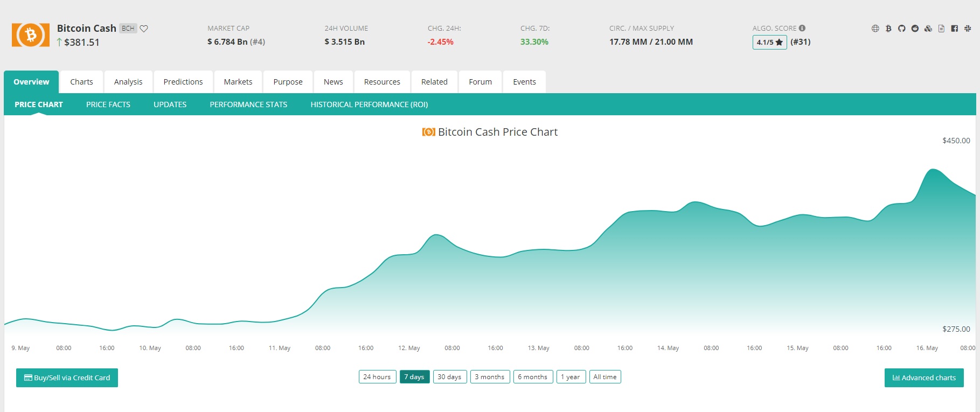Set chart range to 1 year
This screenshot has height=412, width=980.
pyautogui.click(x=571, y=377)
